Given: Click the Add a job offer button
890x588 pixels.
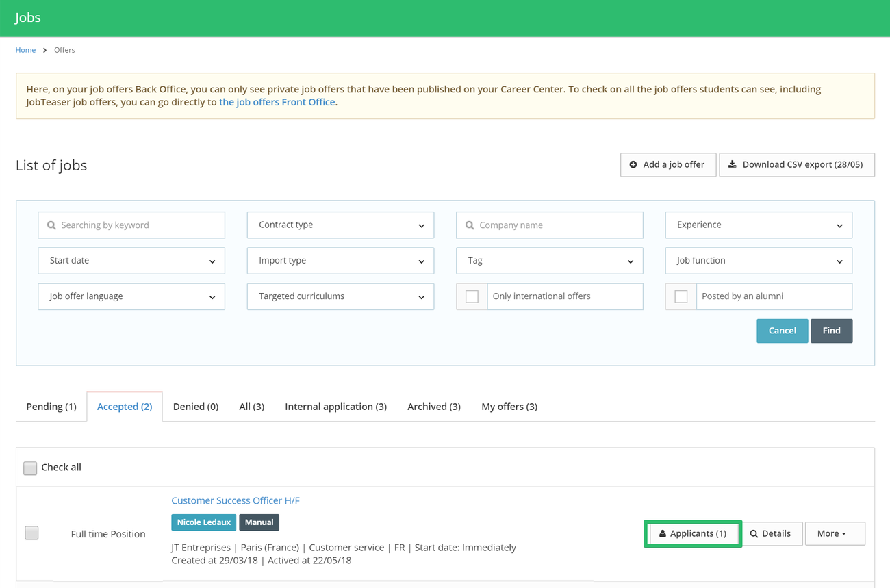Looking at the screenshot, I should [x=668, y=165].
